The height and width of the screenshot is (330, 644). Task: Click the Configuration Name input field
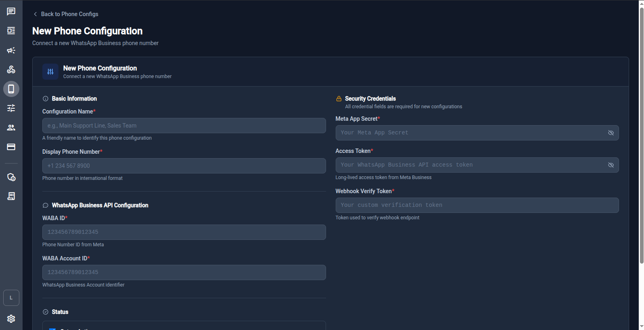[x=184, y=126]
